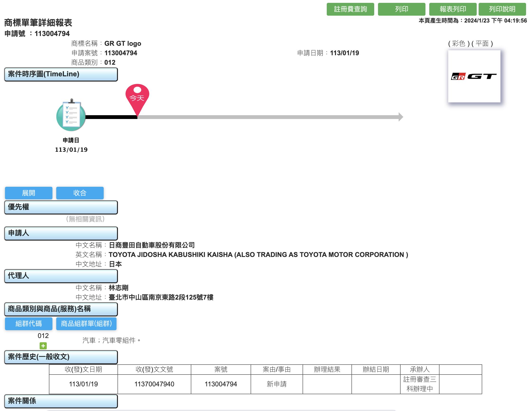This screenshot has width=532, height=411.
Task: Click the 案由/事由 column header
Action: [x=277, y=370]
